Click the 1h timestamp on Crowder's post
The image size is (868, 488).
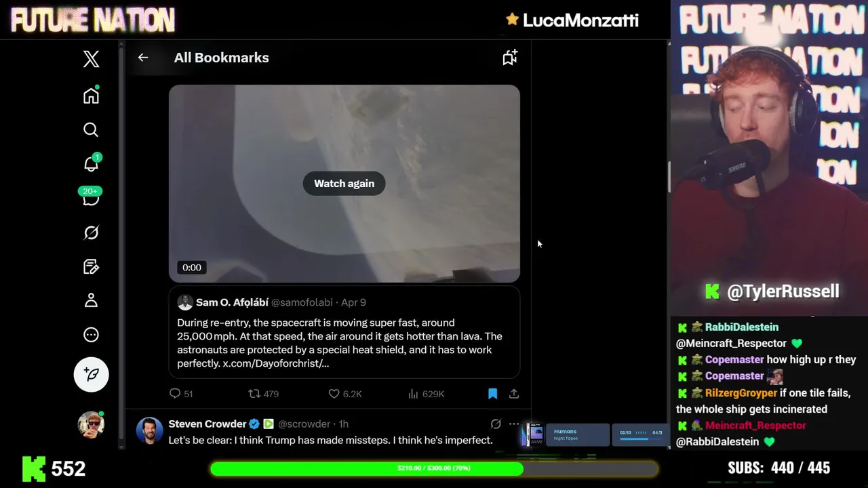coord(344,424)
